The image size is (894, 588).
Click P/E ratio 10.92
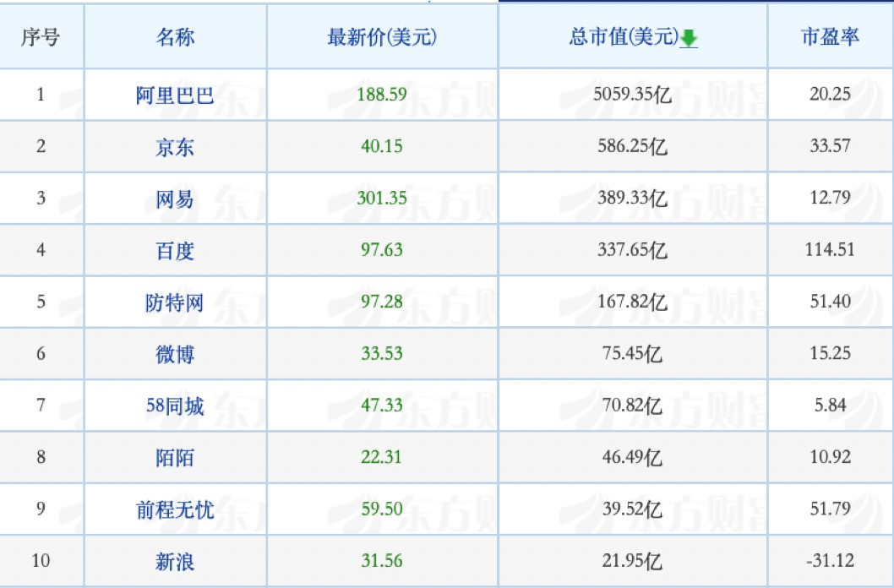pyautogui.click(x=830, y=457)
